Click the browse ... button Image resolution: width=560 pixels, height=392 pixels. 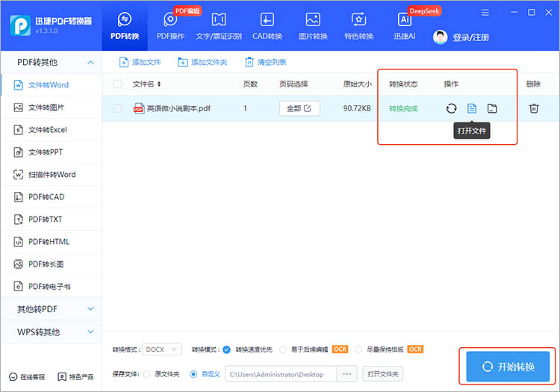[x=346, y=374]
